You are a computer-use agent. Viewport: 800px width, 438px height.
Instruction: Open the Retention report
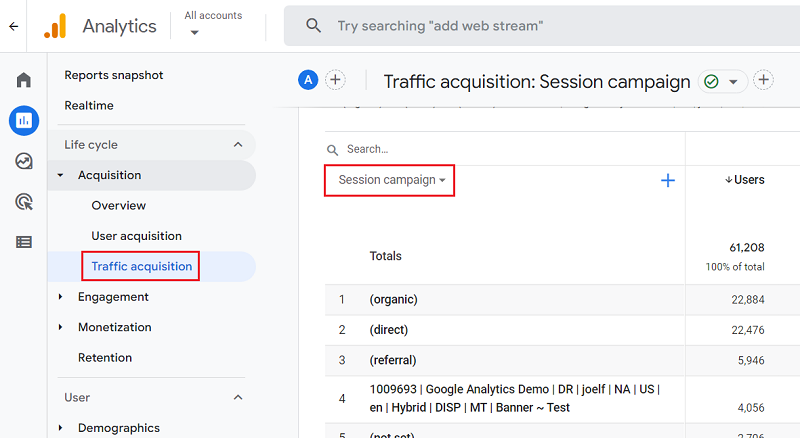point(105,358)
